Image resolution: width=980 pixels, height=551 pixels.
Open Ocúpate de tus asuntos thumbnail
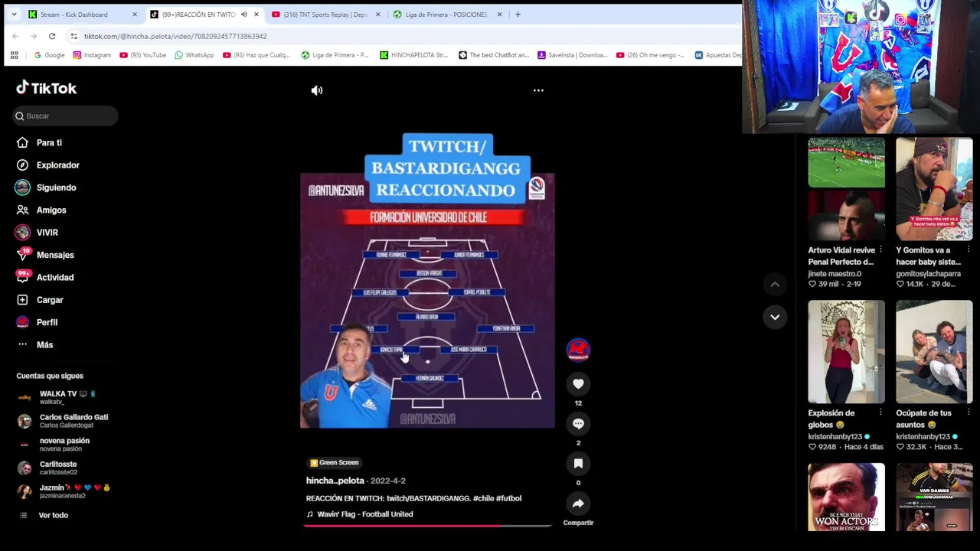pos(934,352)
